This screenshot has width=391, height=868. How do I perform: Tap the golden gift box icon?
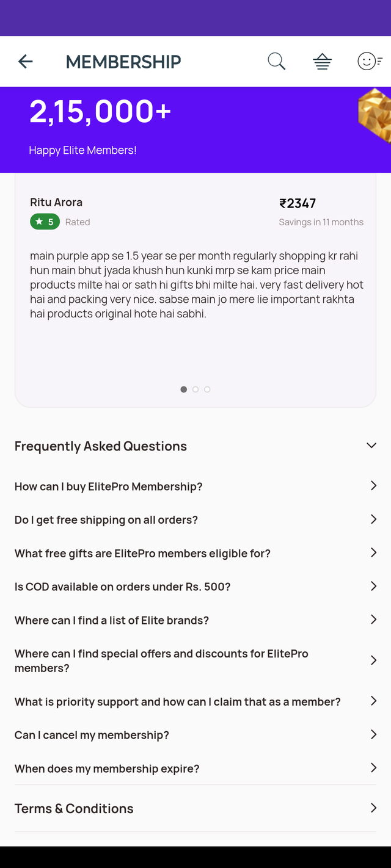tap(375, 115)
